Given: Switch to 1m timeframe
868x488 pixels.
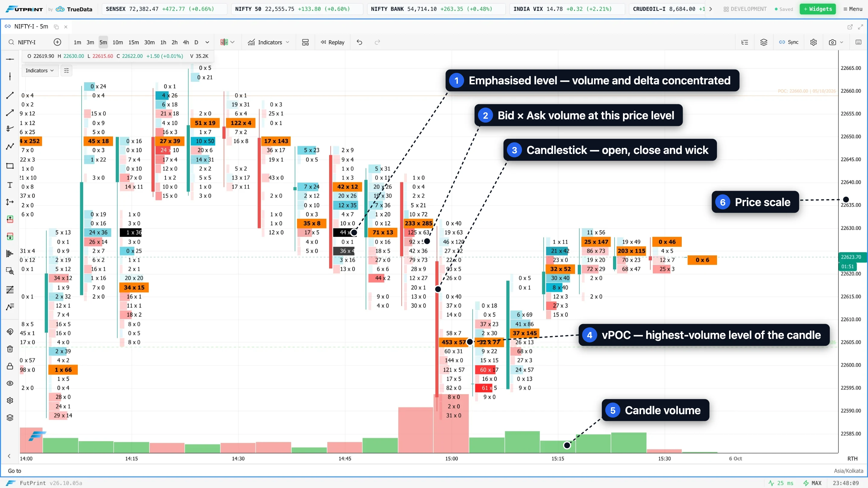Looking at the screenshot, I should (x=77, y=42).
